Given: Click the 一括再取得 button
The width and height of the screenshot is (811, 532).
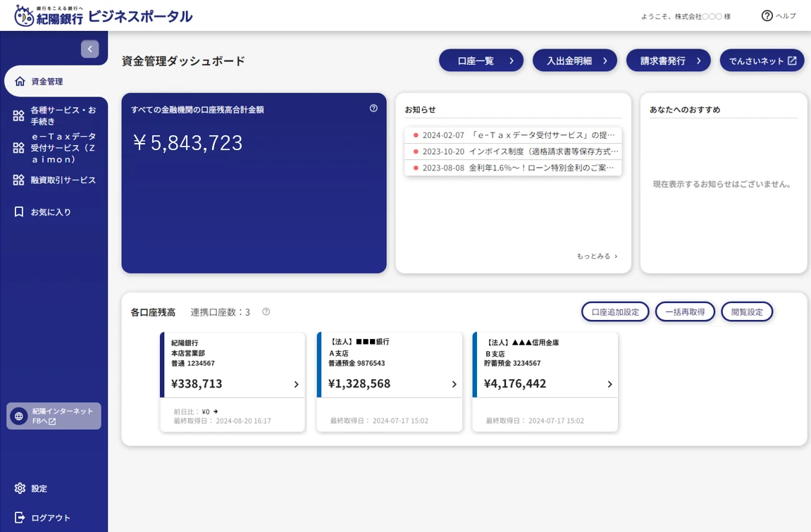Looking at the screenshot, I should pos(685,311).
